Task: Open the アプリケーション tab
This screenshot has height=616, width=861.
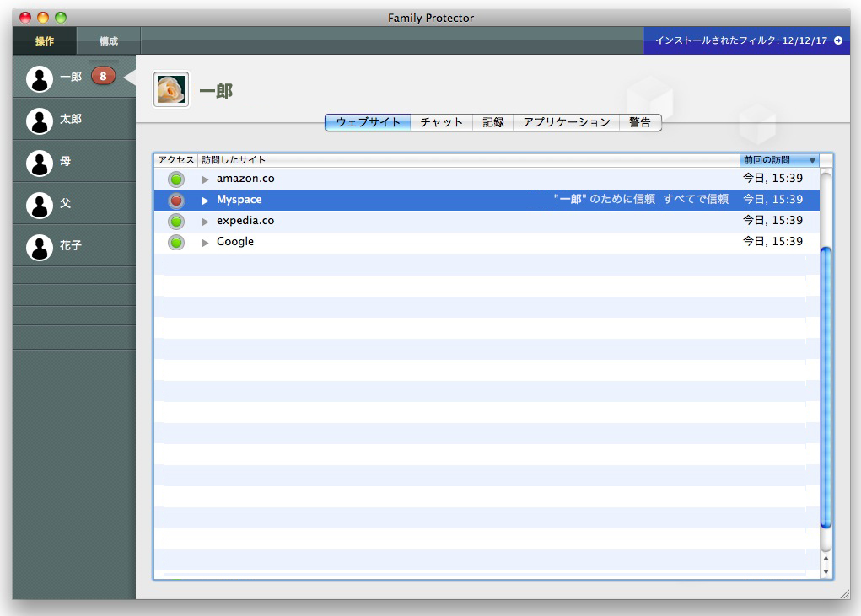Action: 566,122
